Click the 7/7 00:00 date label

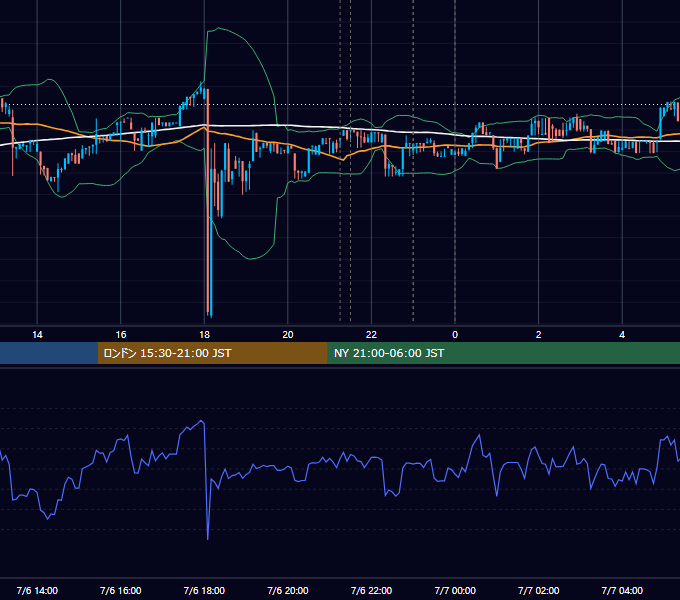[x=455, y=590]
